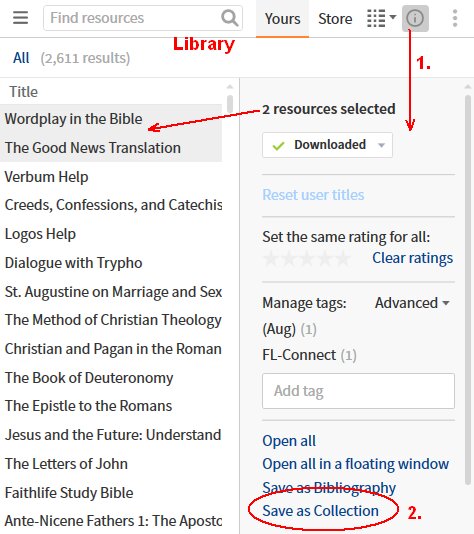The height and width of the screenshot is (534, 474).
Task: Open the hamburger panel menu
Action: click(x=20, y=18)
